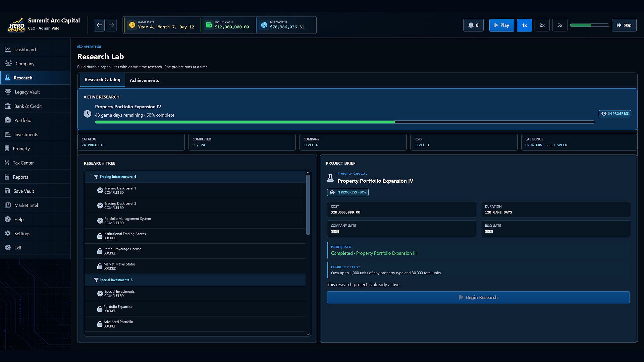This screenshot has width=644, height=362.
Task: Select Trading Desk Level 1 project
Action: (195, 190)
